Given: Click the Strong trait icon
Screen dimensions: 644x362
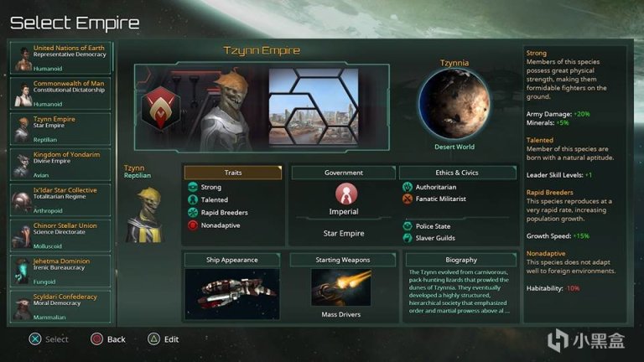Looking at the screenshot, I should (193, 187).
